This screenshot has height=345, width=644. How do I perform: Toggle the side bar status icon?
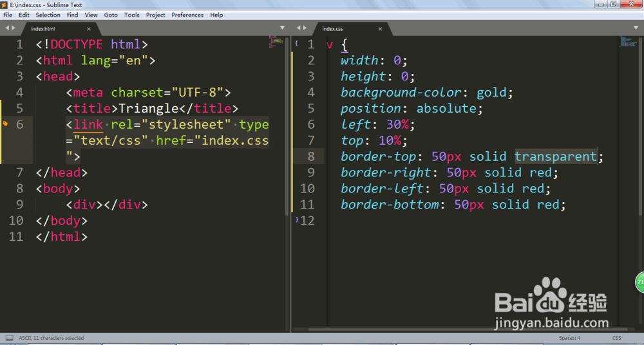(x=9, y=338)
